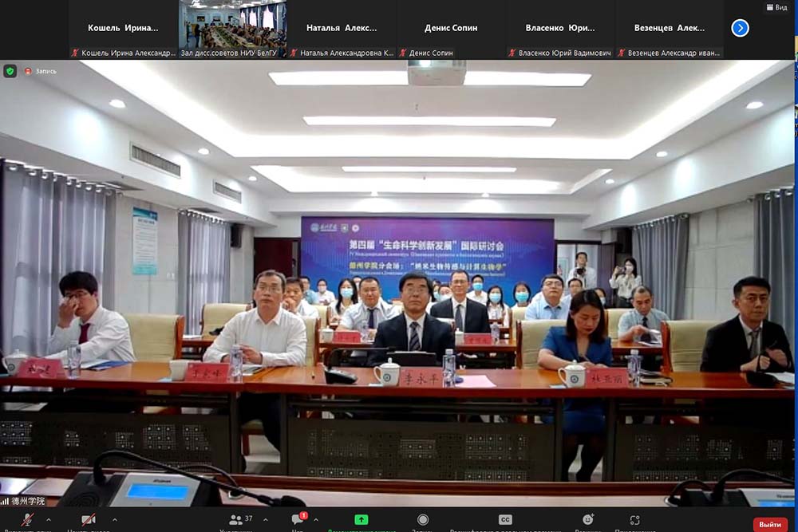Open the reactions smiley icon
Image resolution: width=798 pixels, height=532 pixels.
(588, 520)
